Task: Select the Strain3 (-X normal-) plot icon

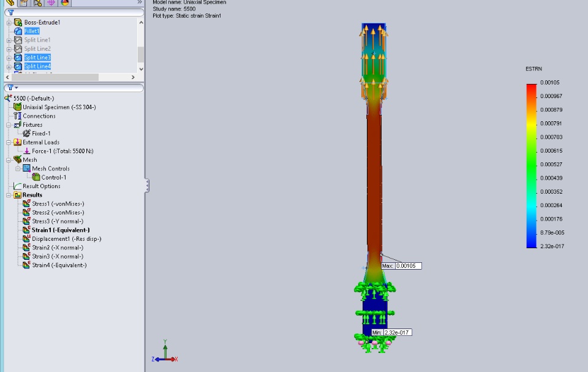Action: (26, 256)
